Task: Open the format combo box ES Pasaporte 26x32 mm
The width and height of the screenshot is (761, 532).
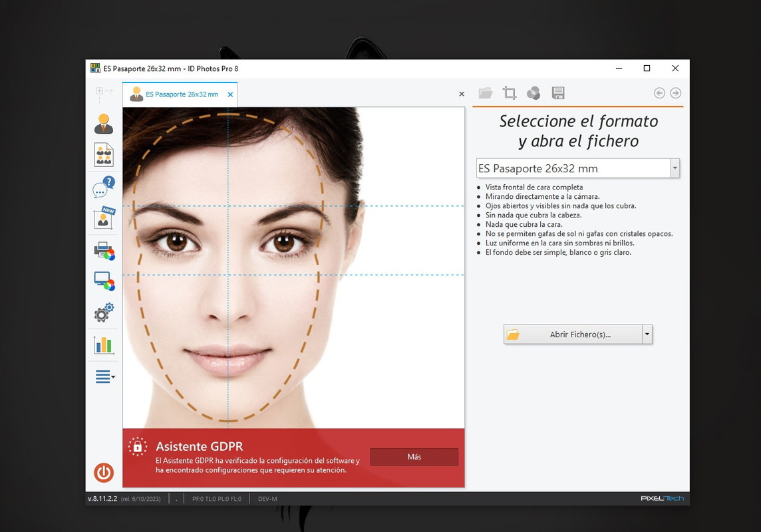Action: coord(577,168)
